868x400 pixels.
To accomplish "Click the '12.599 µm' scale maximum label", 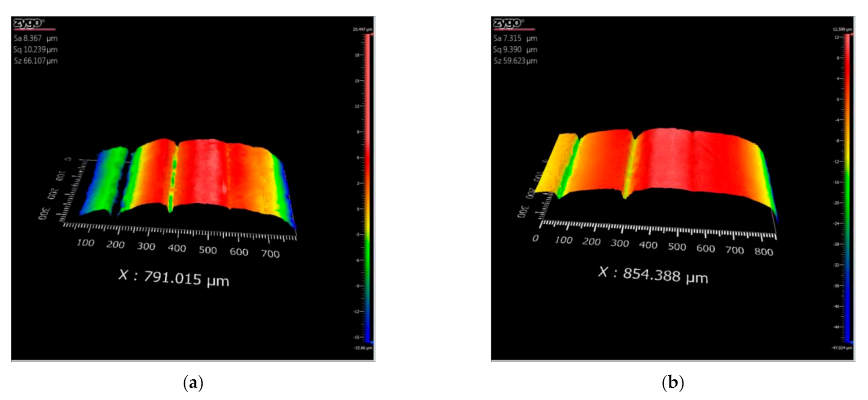I will pos(842,29).
